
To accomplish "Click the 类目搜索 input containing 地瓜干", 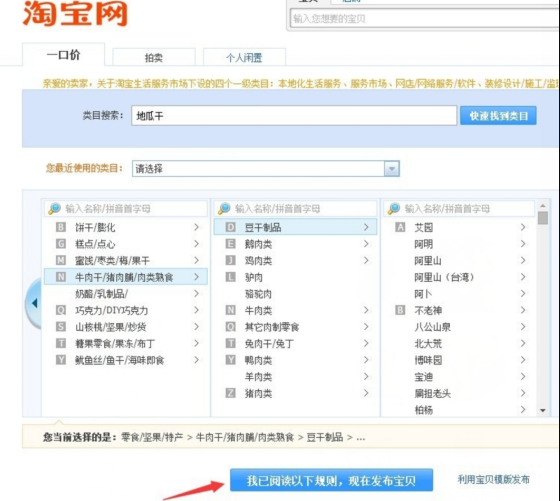I will pos(294,116).
